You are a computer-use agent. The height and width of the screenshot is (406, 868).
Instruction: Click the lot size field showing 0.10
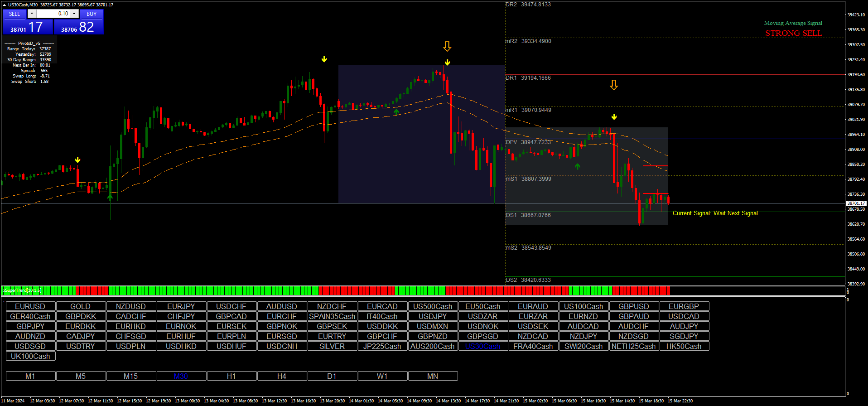[x=53, y=14]
